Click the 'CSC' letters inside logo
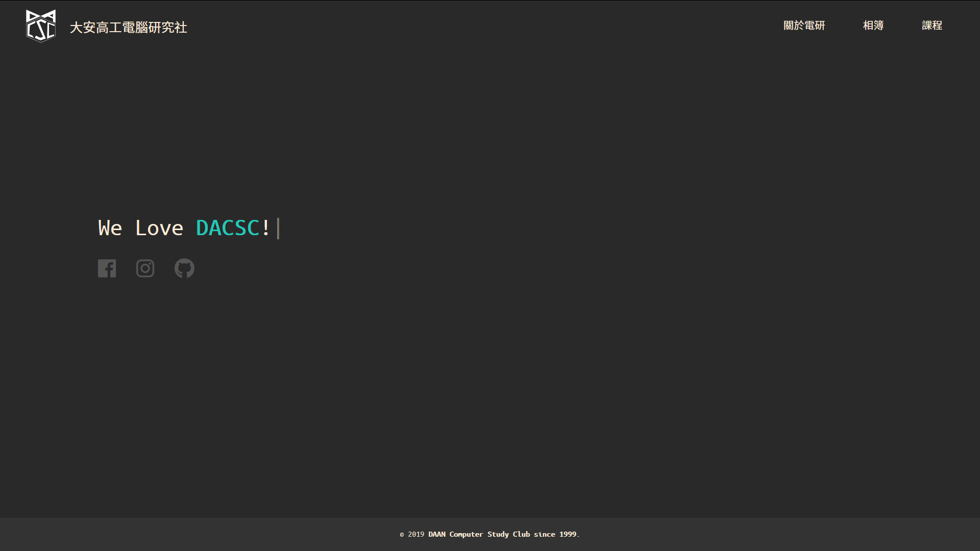Image resolution: width=980 pixels, height=551 pixels. click(x=41, y=30)
